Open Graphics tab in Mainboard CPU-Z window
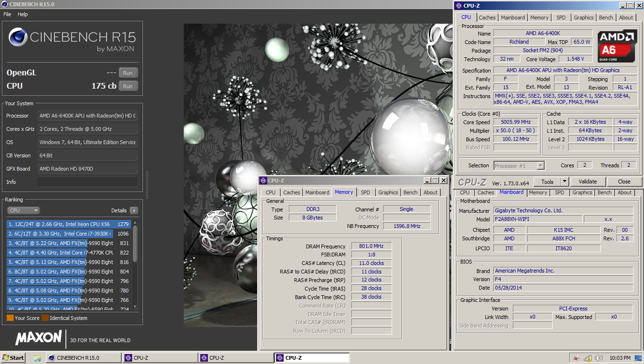Image resolution: width=644 pixels, height=364 pixels. pos(582,192)
